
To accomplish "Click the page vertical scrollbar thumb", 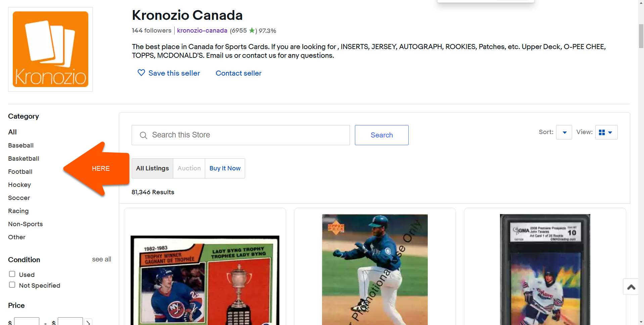I will (641, 36).
